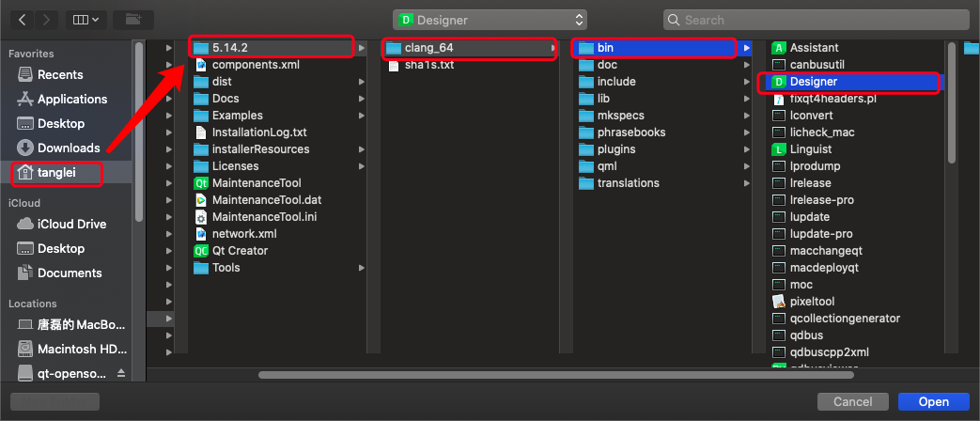
Task: Click the Open button
Action: coord(934,401)
